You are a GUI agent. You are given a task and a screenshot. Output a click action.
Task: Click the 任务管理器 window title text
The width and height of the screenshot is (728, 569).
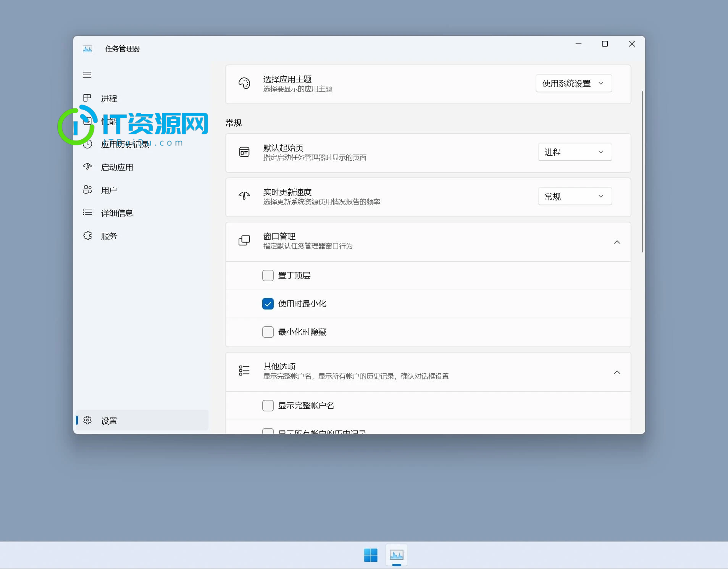[123, 48]
